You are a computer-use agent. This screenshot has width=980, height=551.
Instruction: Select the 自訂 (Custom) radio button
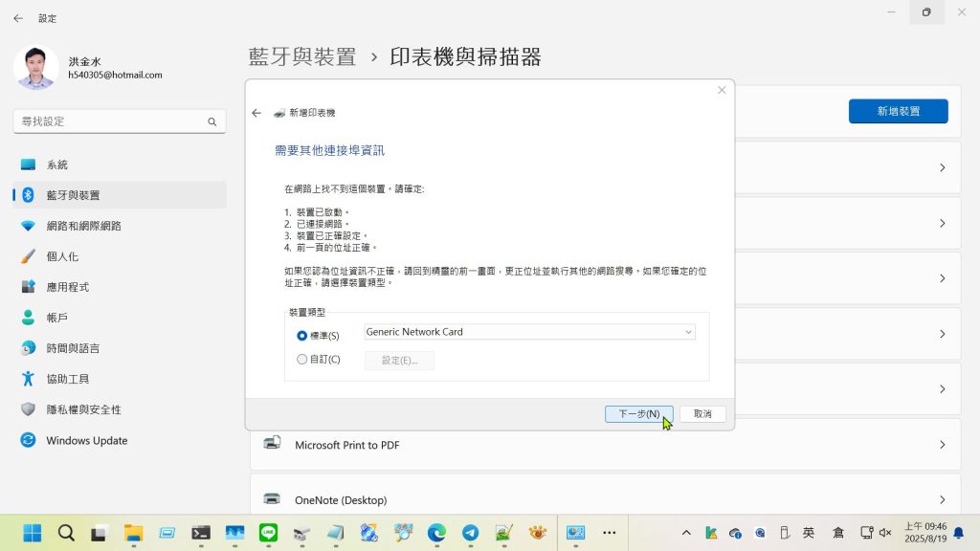[302, 360]
